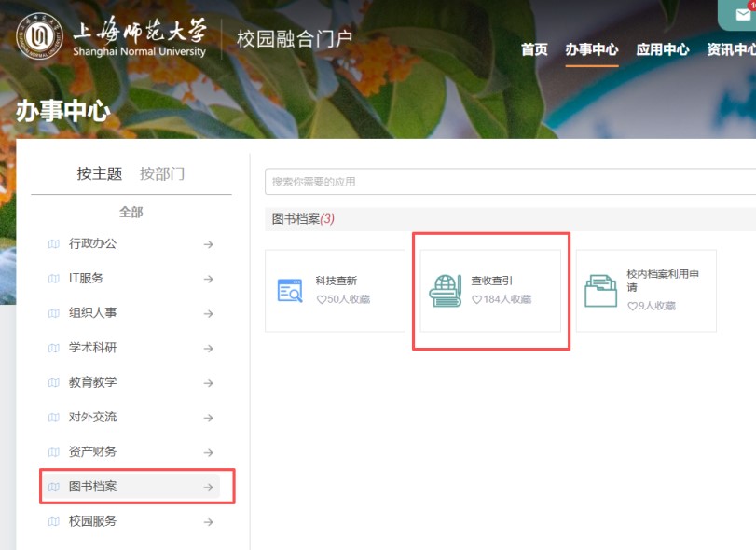Screen dimensions: 756x550
Task: Favorite 科技查新 via its heart icon
Action: [x=321, y=300]
